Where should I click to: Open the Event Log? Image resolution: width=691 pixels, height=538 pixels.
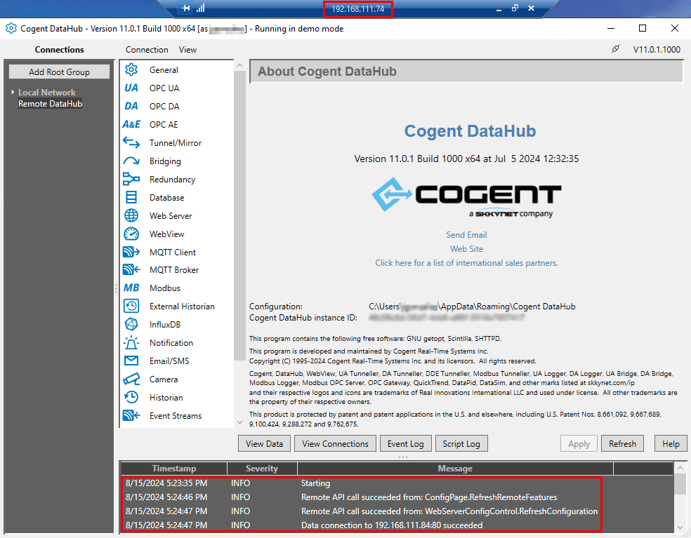[405, 444]
